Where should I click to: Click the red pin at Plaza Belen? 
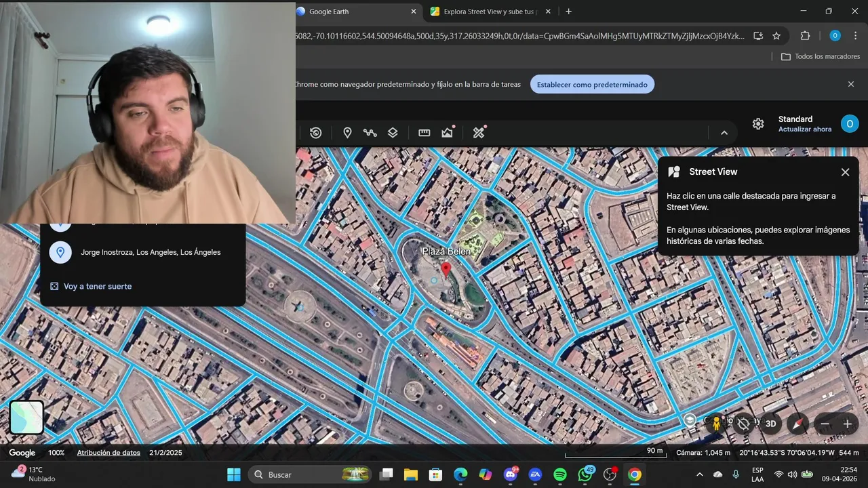(446, 270)
